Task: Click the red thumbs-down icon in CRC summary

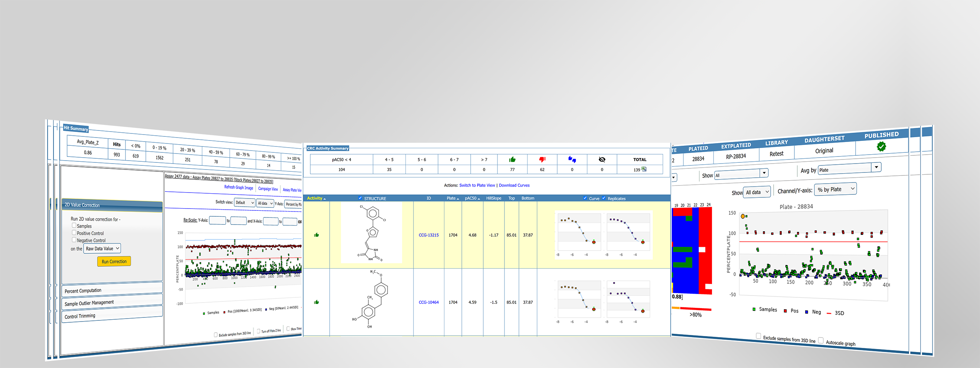Action: [542, 159]
